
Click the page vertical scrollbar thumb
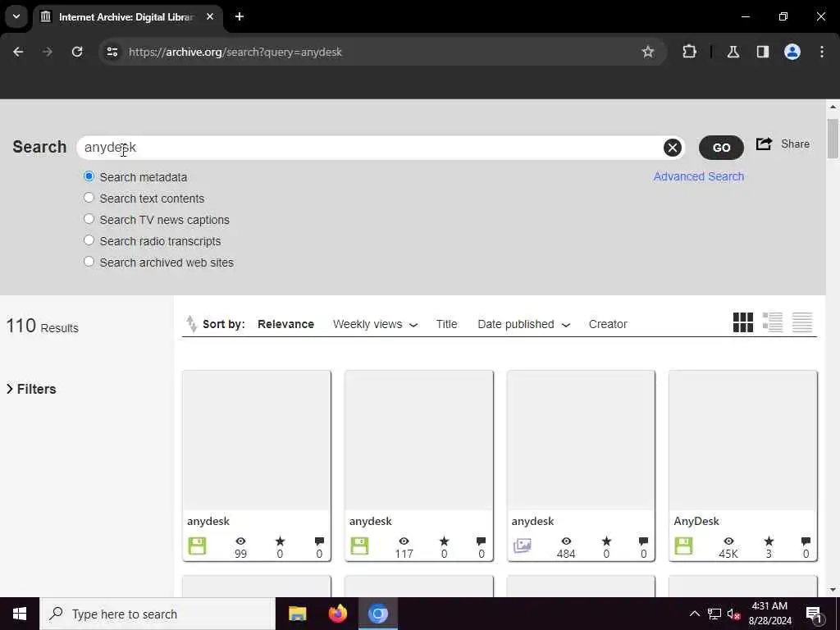[833, 138]
